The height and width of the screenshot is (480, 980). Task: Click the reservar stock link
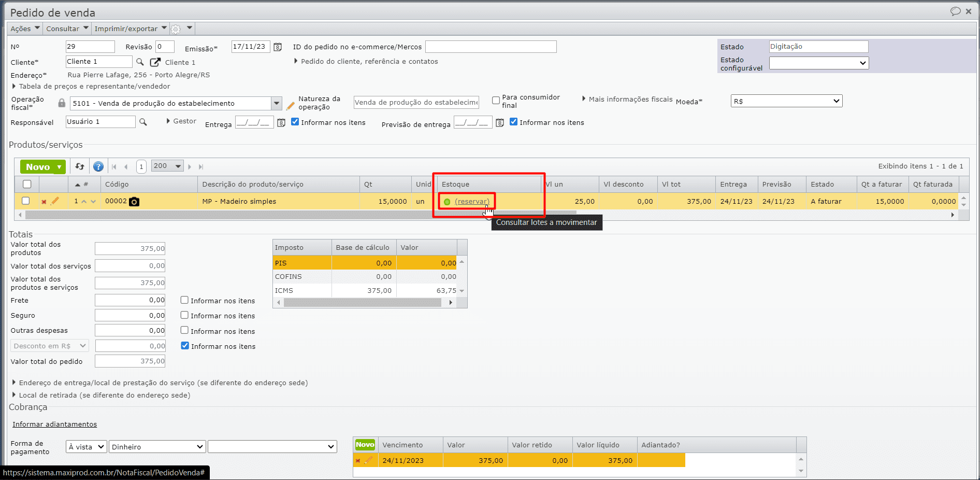pyautogui.click(x=472, y=202)
